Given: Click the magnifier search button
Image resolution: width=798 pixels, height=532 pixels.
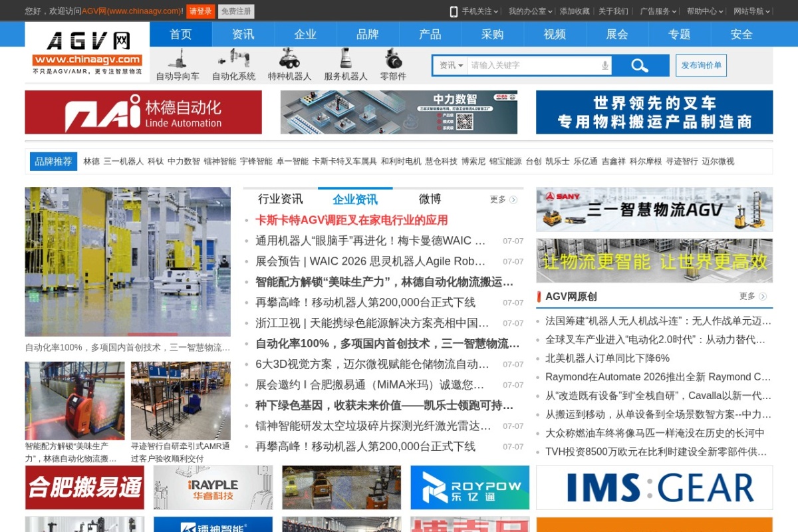Looking at the screenshot, I should tap(640, 65).
